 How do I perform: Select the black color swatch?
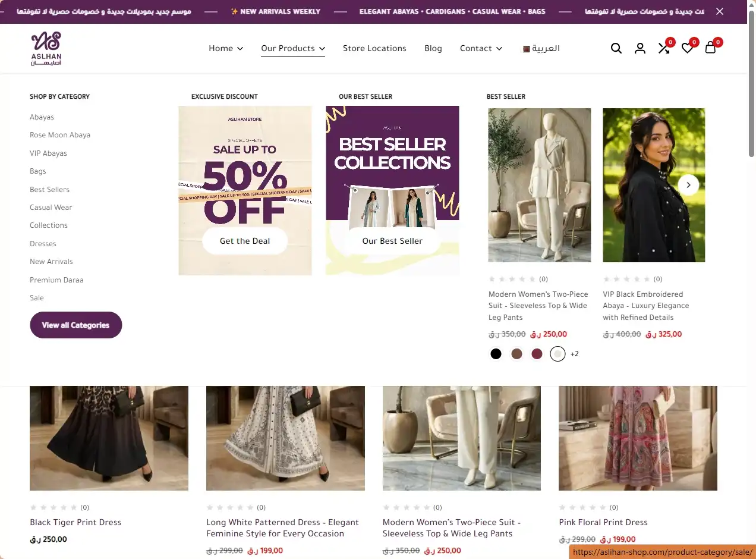(496, 354)
